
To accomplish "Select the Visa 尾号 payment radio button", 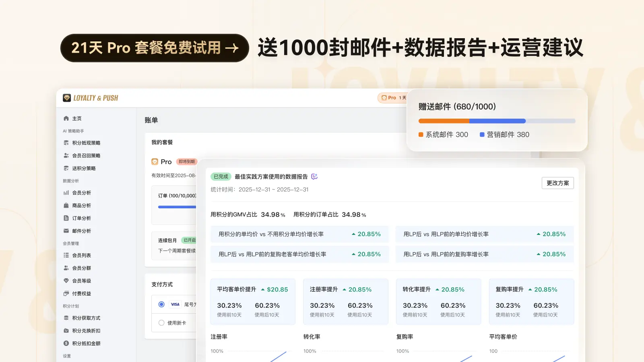I will point(162,304).
